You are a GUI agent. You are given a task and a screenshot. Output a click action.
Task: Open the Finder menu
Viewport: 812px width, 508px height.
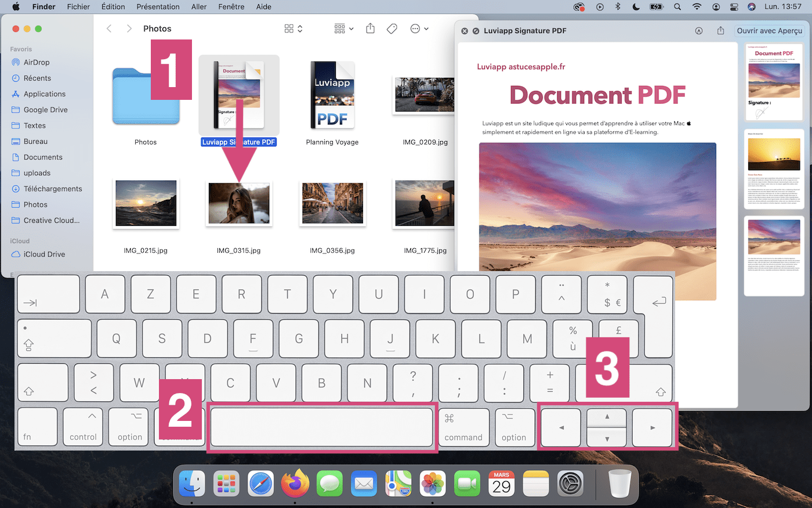pyautogui.click(x=44, y=7)
